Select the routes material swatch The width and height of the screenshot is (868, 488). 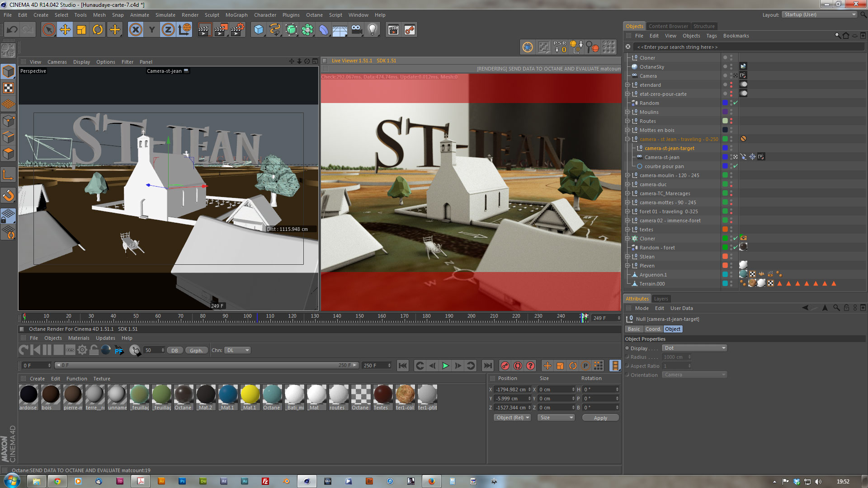tap(339, 397)
